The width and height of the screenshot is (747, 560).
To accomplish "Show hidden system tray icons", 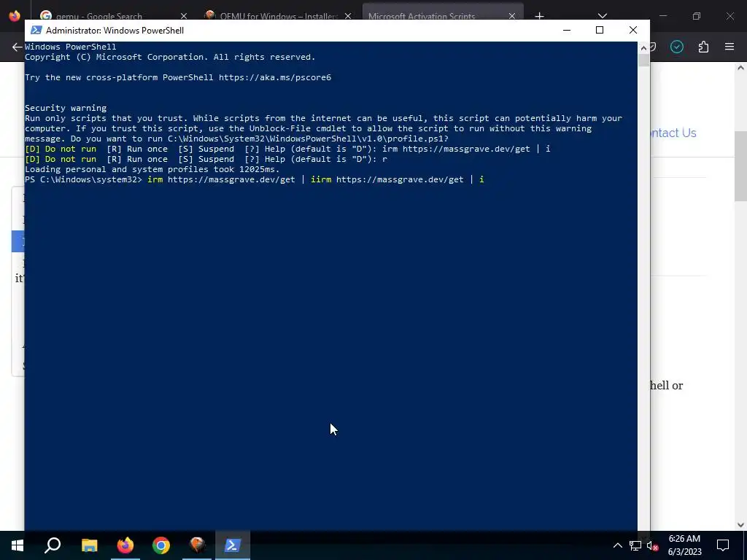I will pos(617,545).
